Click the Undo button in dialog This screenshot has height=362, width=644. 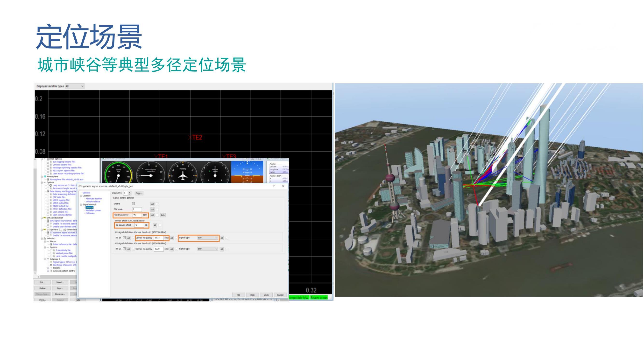(266, 295)
